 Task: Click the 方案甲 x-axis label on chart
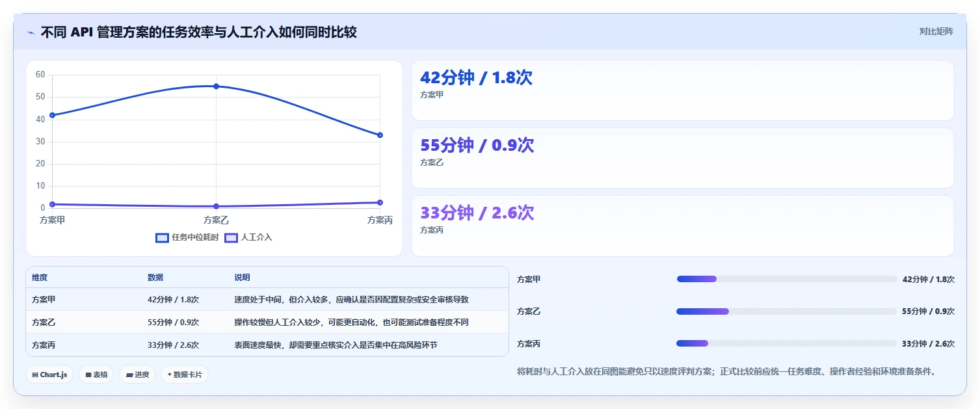52,220
